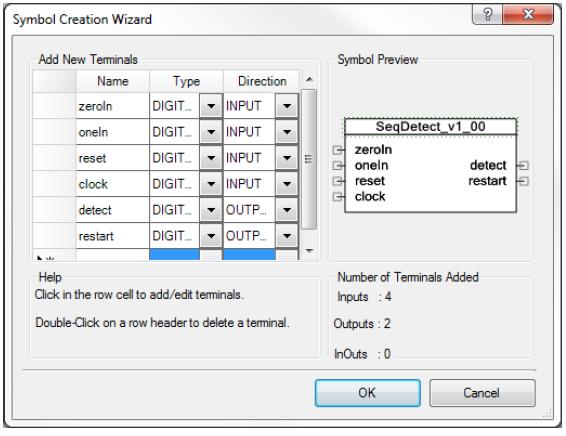Edit the clock name cell
566x436 pixels.
point(113,184)
